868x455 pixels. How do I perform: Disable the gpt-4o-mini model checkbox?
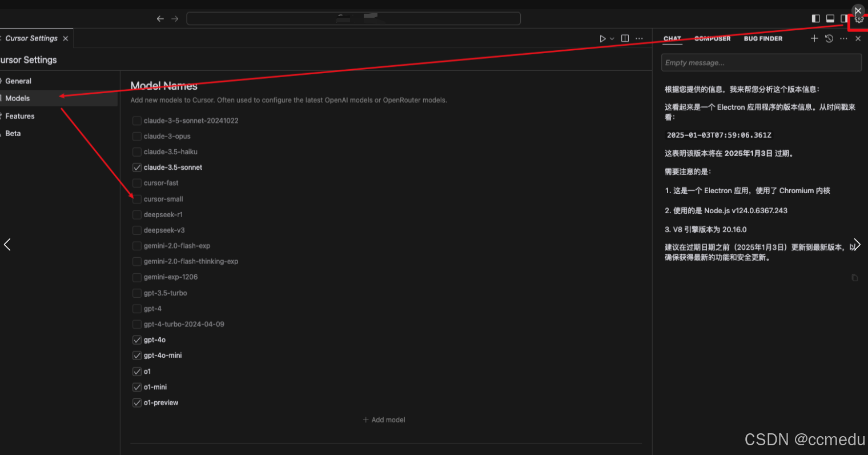click(137, 356)
